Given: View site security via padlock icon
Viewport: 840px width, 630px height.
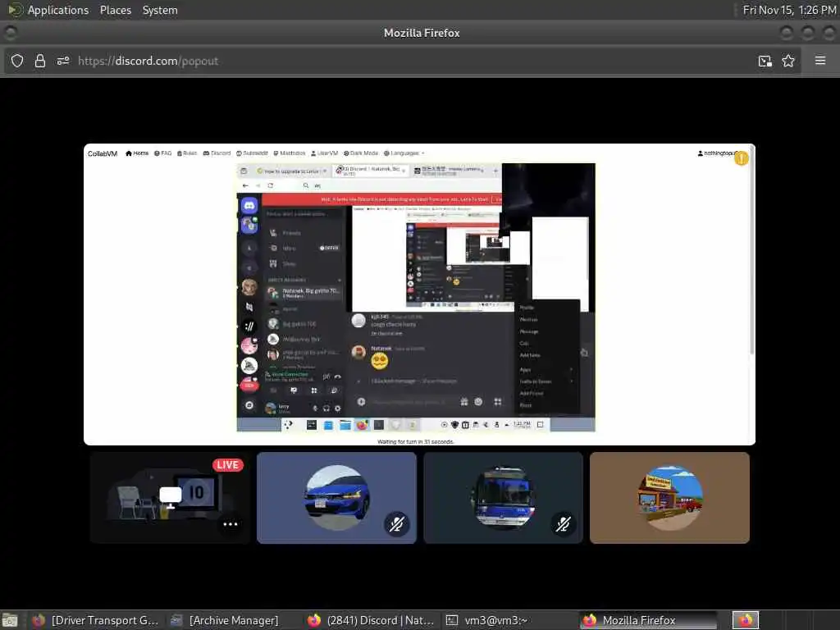Looking at the screenshot, I should click(40, 61).
